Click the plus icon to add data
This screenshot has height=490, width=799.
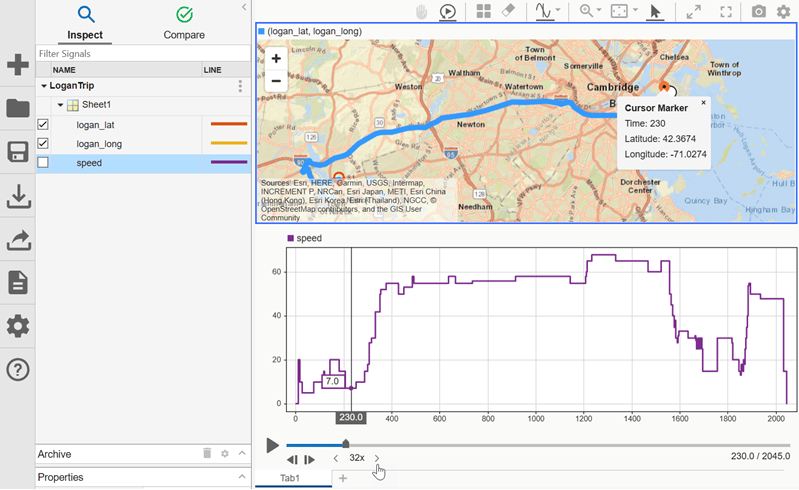pyautogui.click(x=18, y=65)
